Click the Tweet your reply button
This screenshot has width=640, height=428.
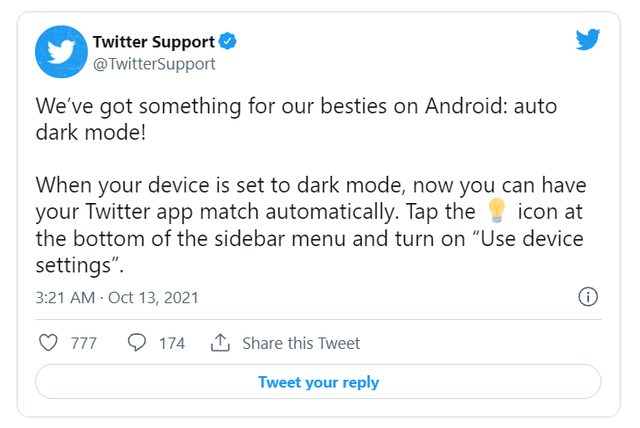[x=318, y=382]
